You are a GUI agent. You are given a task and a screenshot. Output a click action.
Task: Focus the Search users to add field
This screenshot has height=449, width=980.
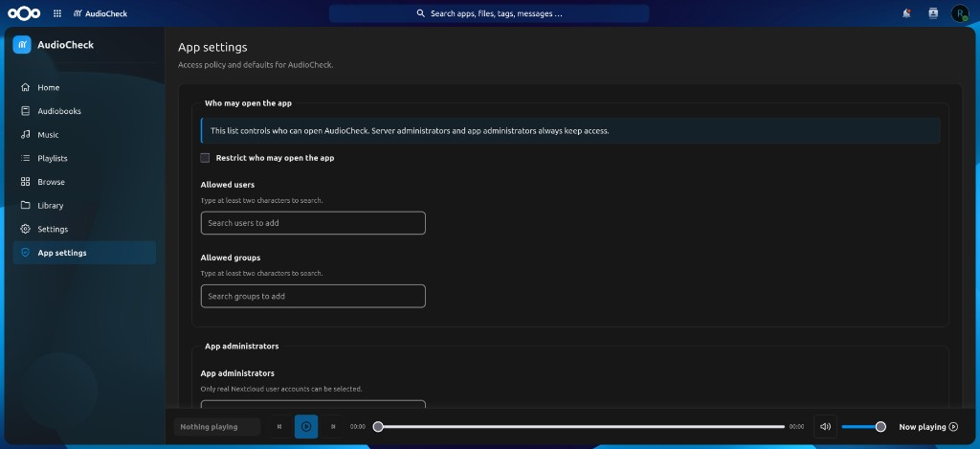pyautogui.click(x=313, y=223)
